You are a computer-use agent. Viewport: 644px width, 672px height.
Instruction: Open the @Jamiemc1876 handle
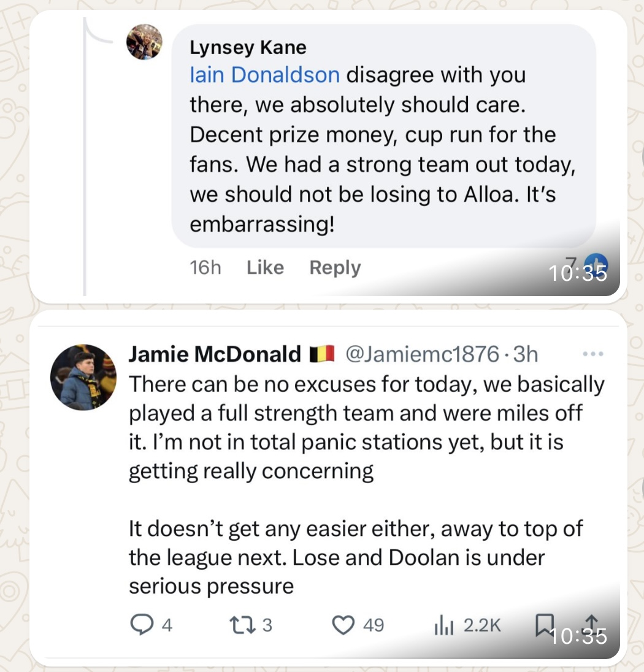[423, 354]
